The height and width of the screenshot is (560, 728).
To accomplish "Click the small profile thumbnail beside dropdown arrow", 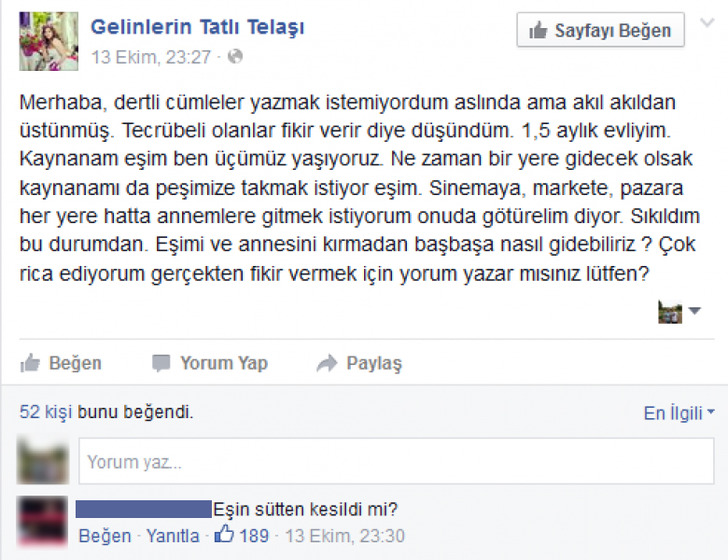I will click(x=670, y=312).
